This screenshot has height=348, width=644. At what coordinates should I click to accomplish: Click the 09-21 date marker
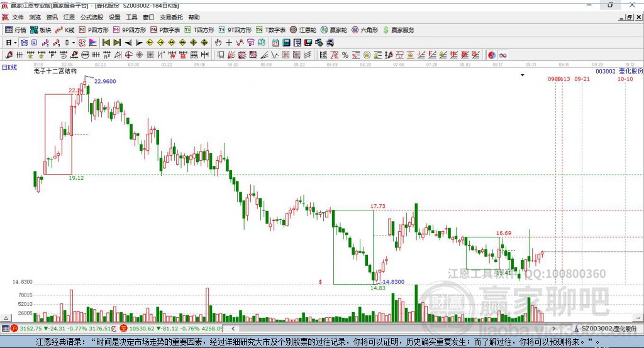click(x=582, y=79)
